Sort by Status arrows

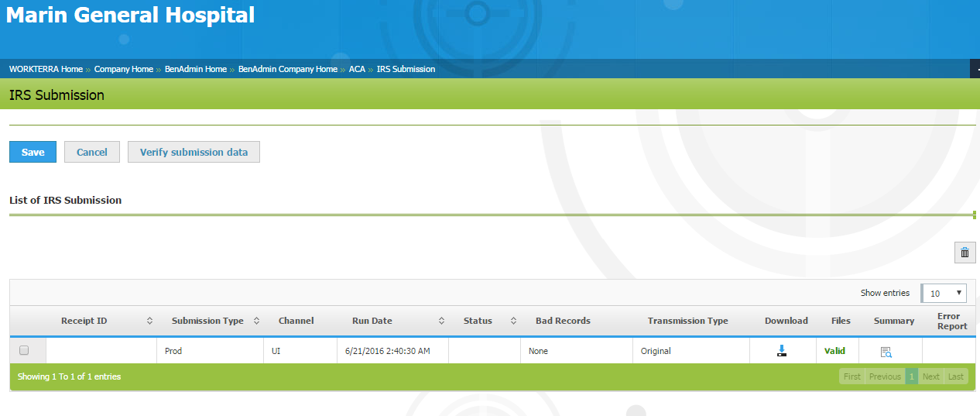point(513,321)
